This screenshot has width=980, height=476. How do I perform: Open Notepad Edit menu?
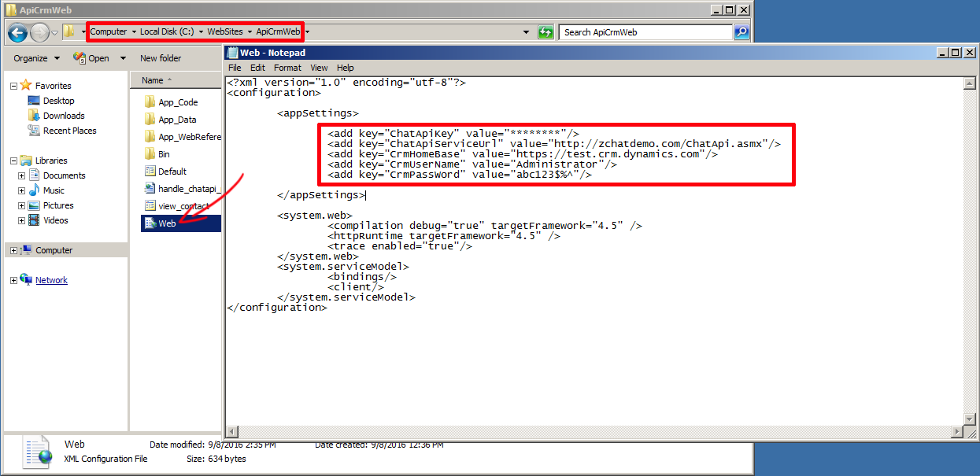pos(257,68)
